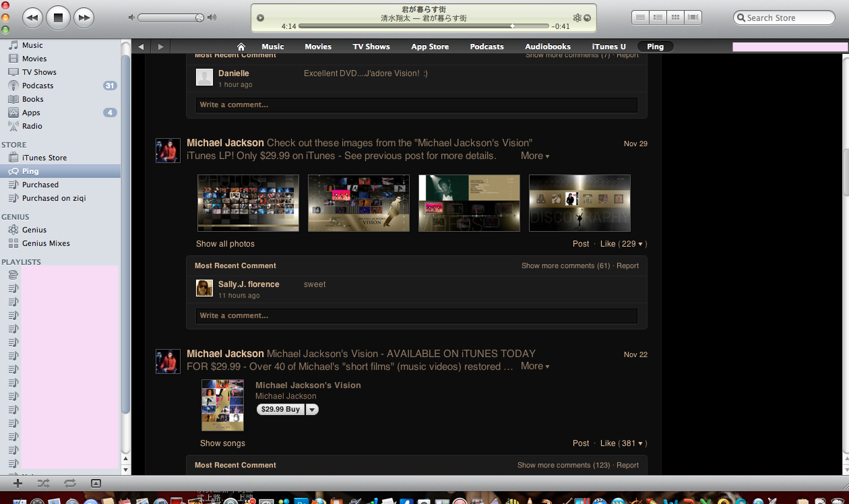The width and height of the screenshot is (849, 504).
Task: Open the Like (381) dropdown arrow
Action: tap(641, 444)
